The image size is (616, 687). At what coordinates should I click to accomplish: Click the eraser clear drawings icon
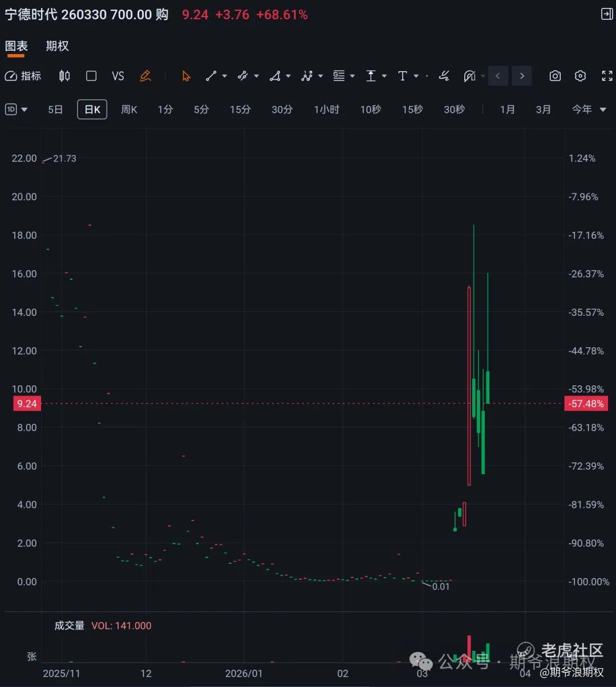444,76
